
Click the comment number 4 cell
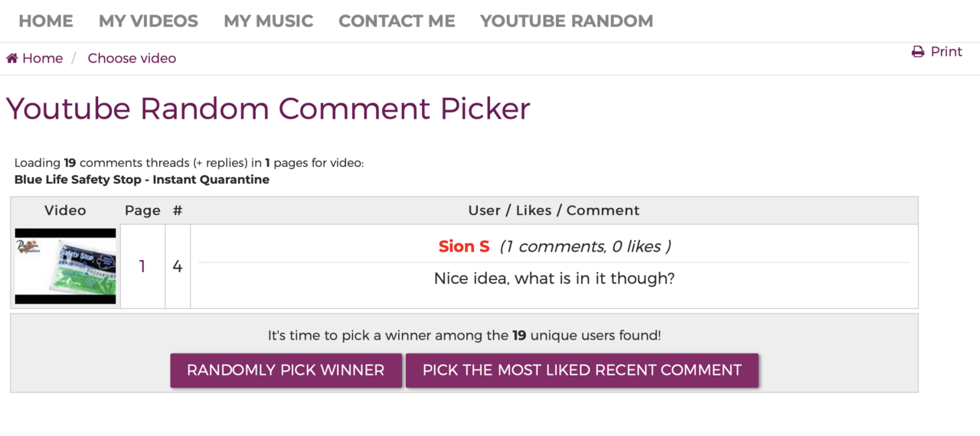click(178, 266)
